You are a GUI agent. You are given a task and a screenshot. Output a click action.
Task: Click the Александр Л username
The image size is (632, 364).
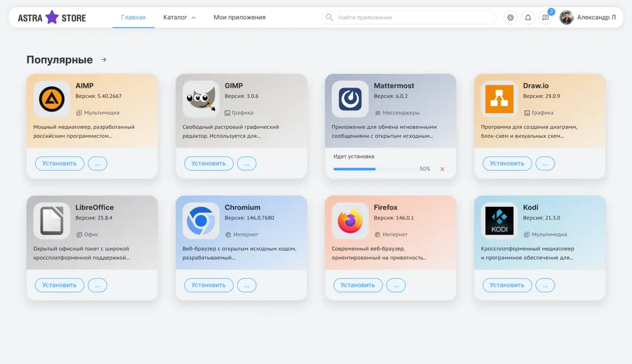tap(596, 17)
